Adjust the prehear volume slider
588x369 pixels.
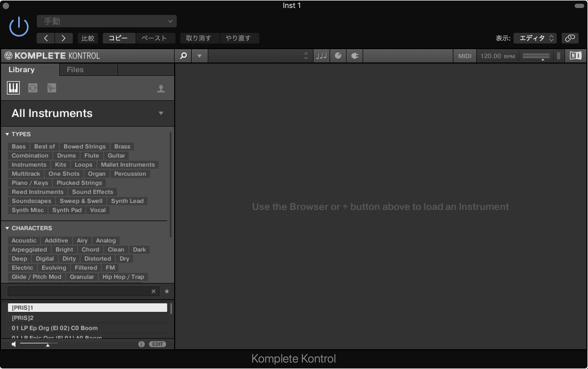(48, 345)
